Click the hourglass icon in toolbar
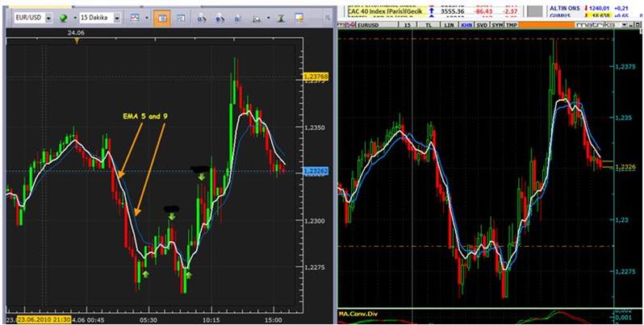Image resolution: width=644 pixels, height=325 pixels. click(x=278, y=17)
